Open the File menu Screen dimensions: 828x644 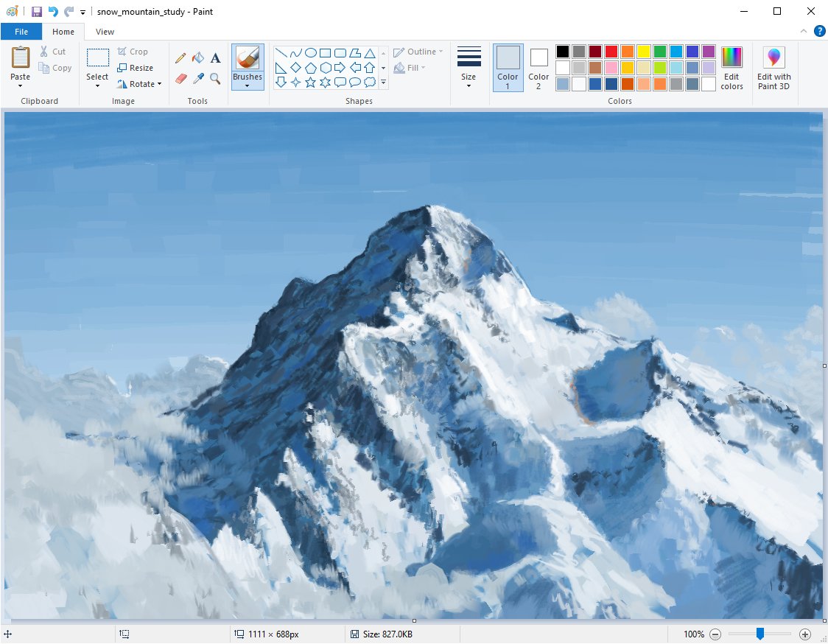point(21,32)
